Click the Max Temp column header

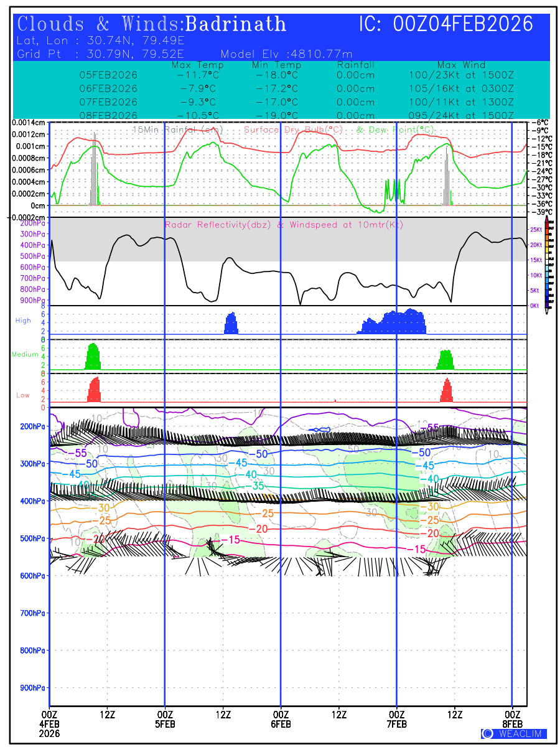tap(197, 65)
